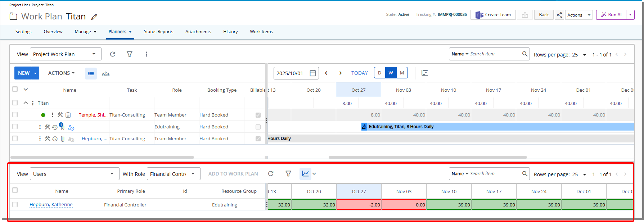Check the box for the Titan row

click(x=15, y=103)
